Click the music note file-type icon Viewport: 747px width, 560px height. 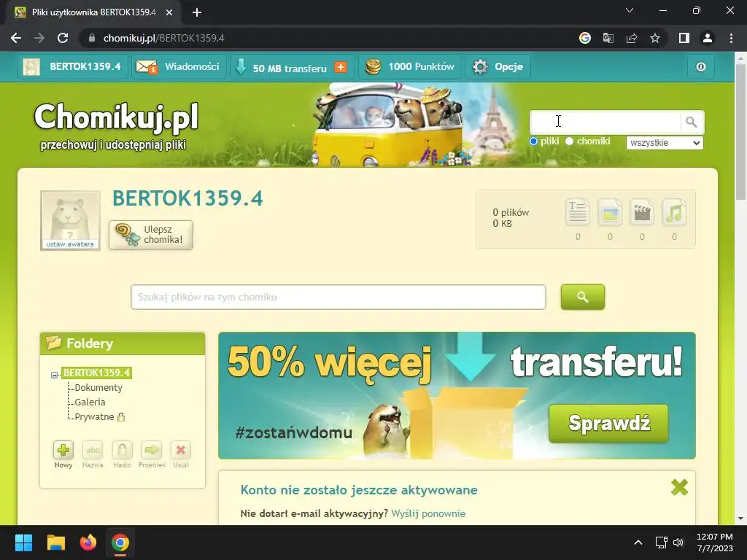tap(674, 212)
